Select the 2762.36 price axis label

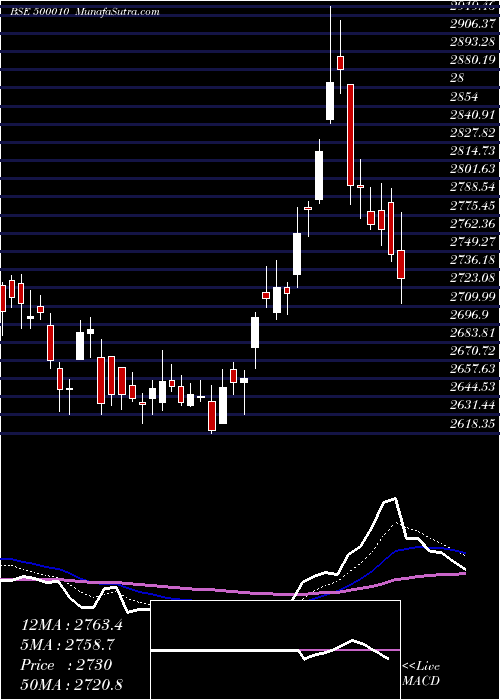pyautogui.click(x=473, y=224)
